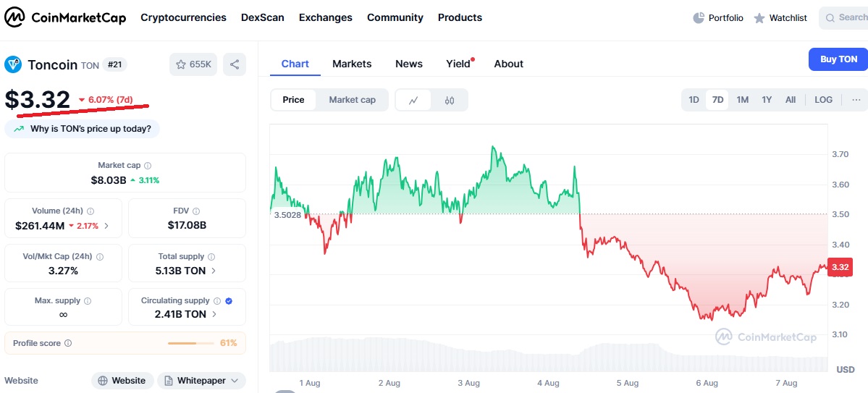Click the Toncoin coin logo icon
Screen dimensions: 868x393
tap(13, 64)
